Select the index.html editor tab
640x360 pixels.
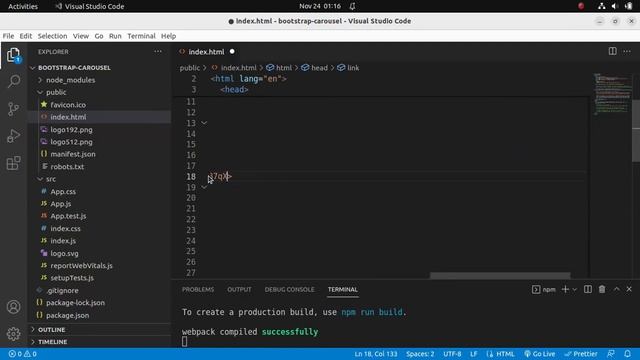207,51
